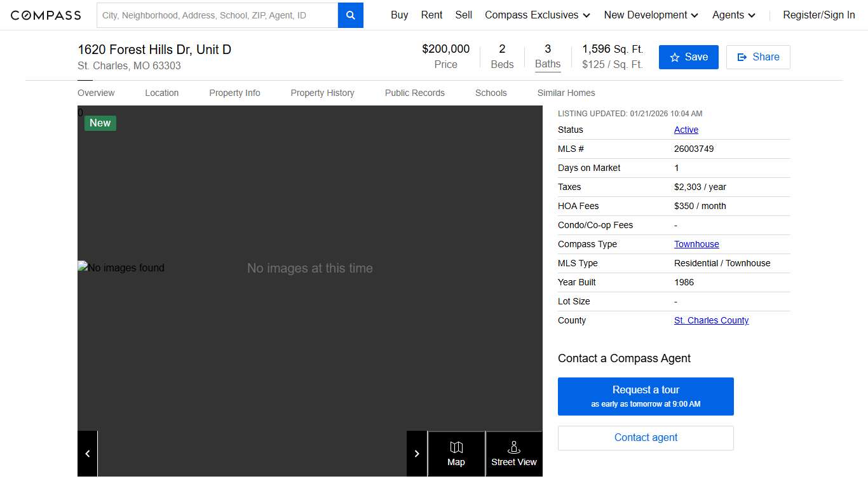Image resolution: width=868 pixels, height=488 pixels.
Task: Expand the New Development dropdown
Action: [651, 15]
